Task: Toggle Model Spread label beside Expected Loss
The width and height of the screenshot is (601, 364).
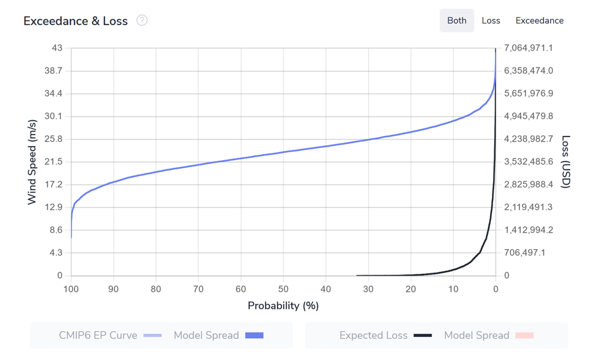Action: [x=477, y=335]
